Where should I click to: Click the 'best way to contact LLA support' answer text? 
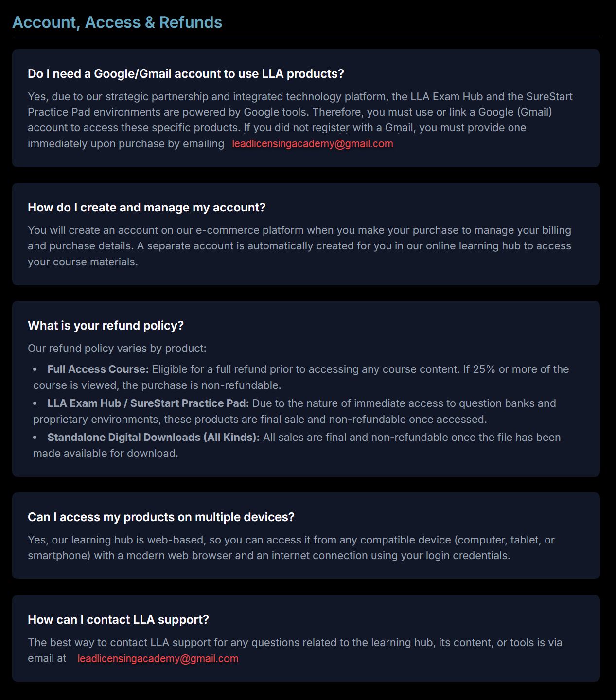[295, 643]
